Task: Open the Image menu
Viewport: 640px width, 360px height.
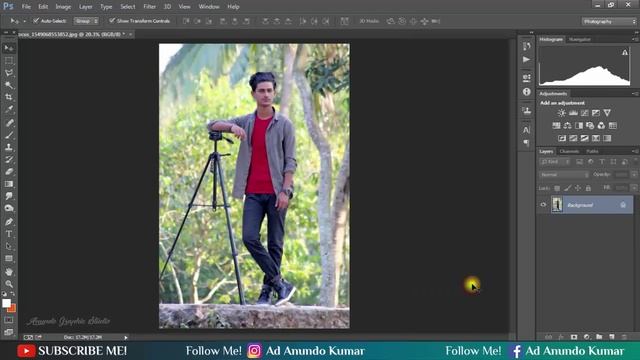Action: coord(63,7)
